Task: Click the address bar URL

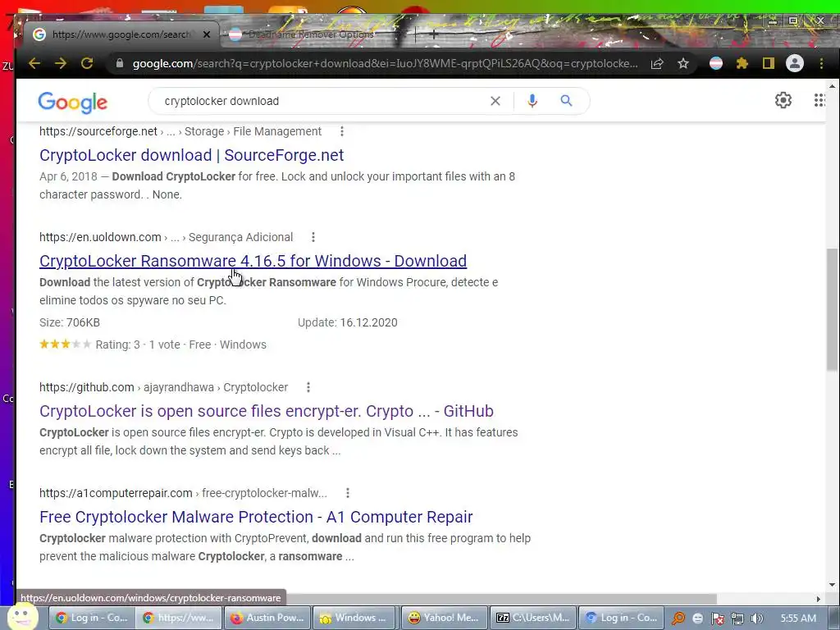Action: tap(385, 63)
